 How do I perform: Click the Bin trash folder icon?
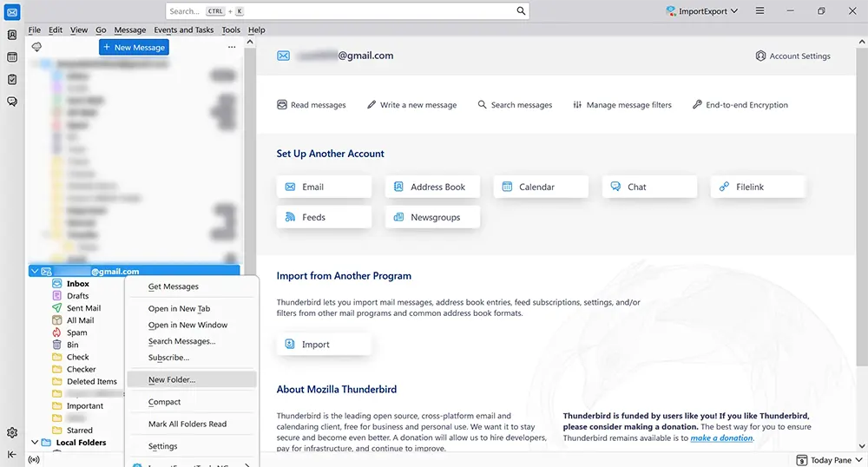click(56, 345)
